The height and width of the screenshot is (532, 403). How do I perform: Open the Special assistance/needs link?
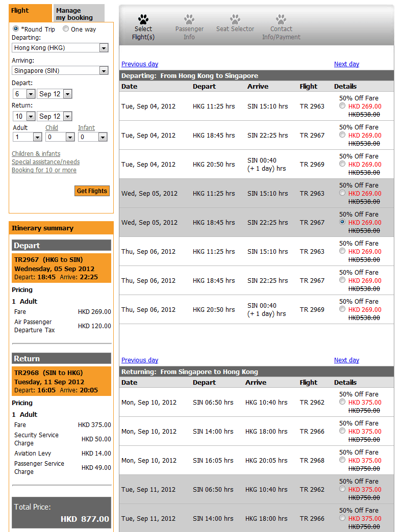tap(46, 162)
